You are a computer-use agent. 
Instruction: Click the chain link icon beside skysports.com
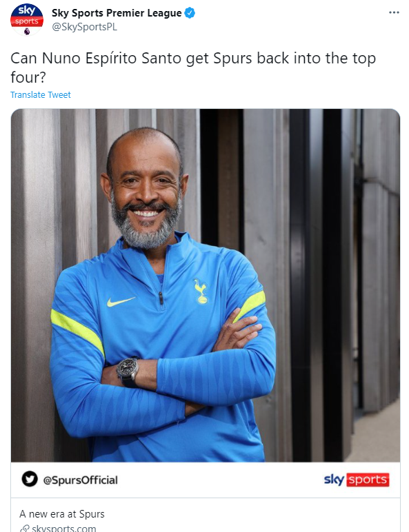pos(24,529)
